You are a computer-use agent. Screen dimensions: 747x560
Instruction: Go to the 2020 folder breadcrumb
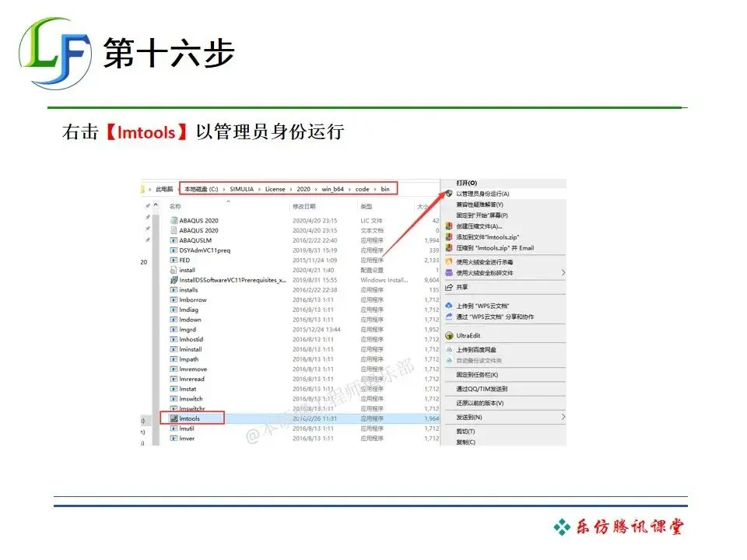pyautogui.click(x=303, y=189)
